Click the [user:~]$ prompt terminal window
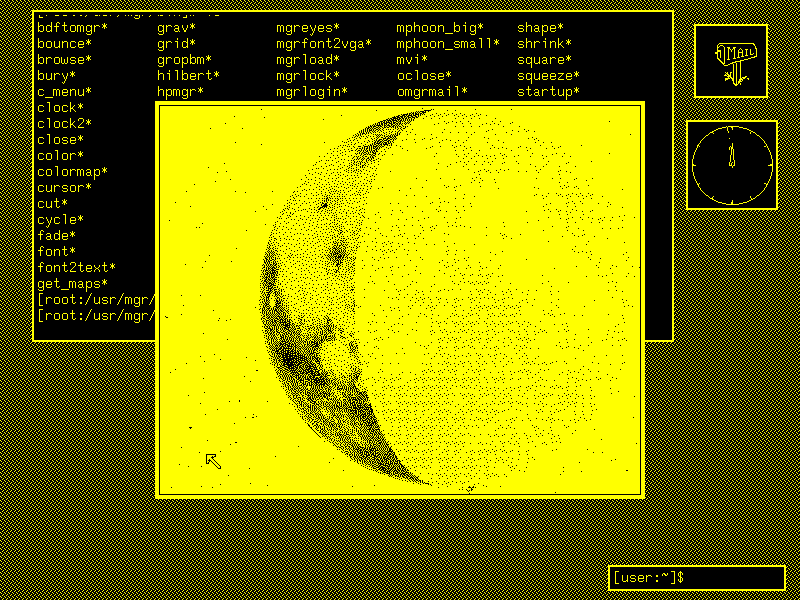The height and width of the screenshot is (600, 800). pos(697,578)
